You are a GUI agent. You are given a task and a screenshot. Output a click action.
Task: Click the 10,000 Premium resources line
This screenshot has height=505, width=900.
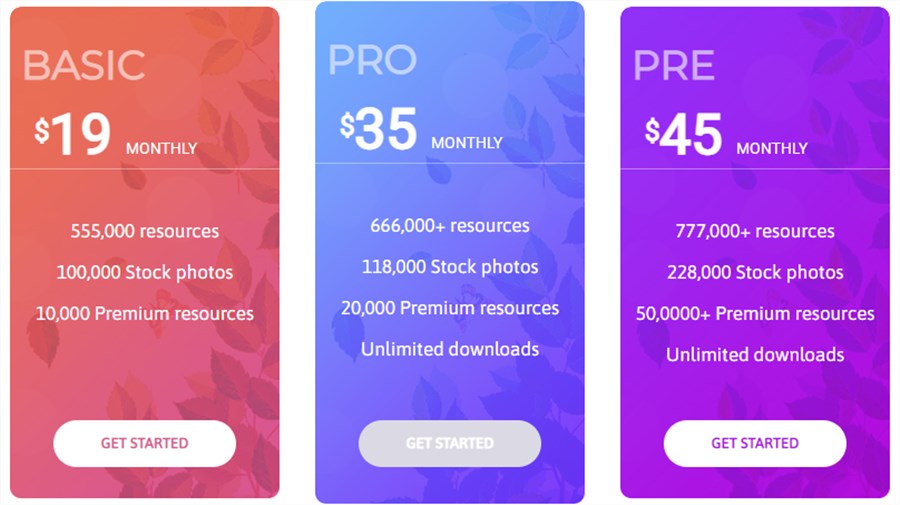pyautogui.click(x=145, y=313)
